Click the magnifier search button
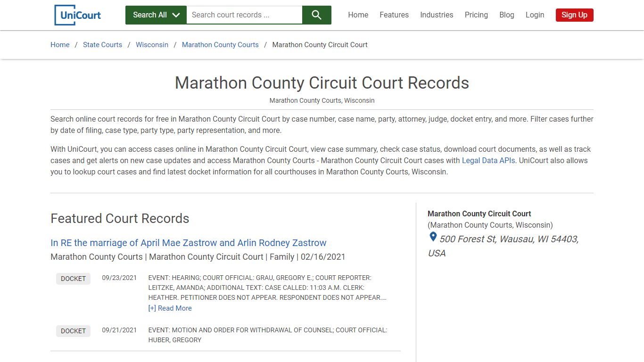This screenshot has width=644, height=362. [x=317, y=15]
